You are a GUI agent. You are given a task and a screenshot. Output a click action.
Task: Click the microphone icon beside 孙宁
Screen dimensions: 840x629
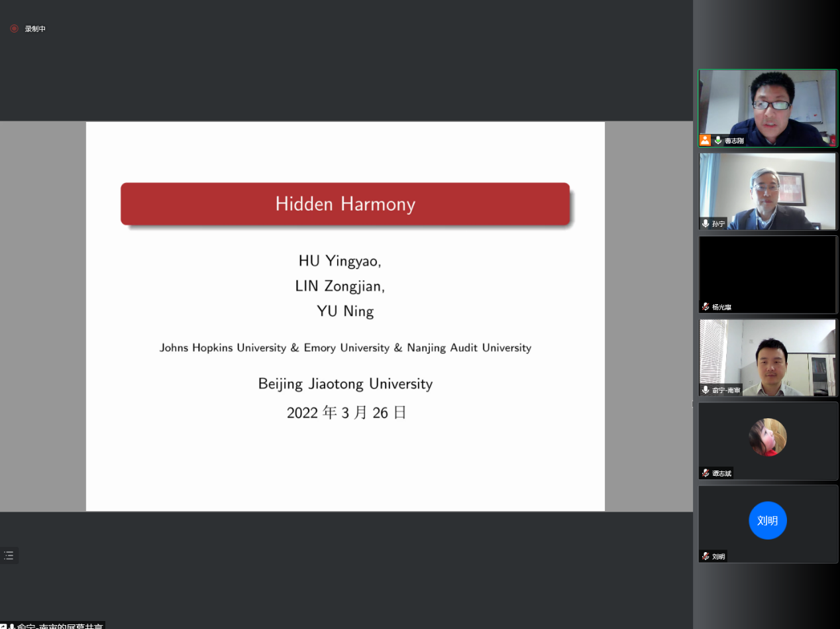(x=706, y=223)
